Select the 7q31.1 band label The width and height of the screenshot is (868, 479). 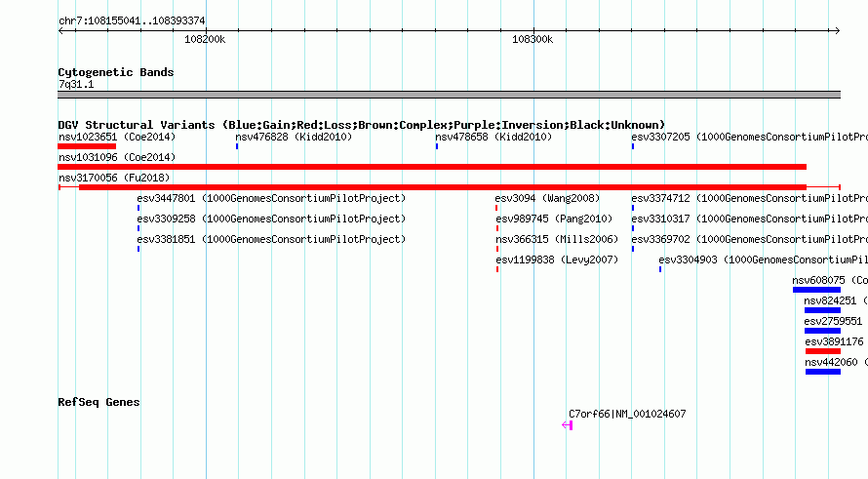76,84
